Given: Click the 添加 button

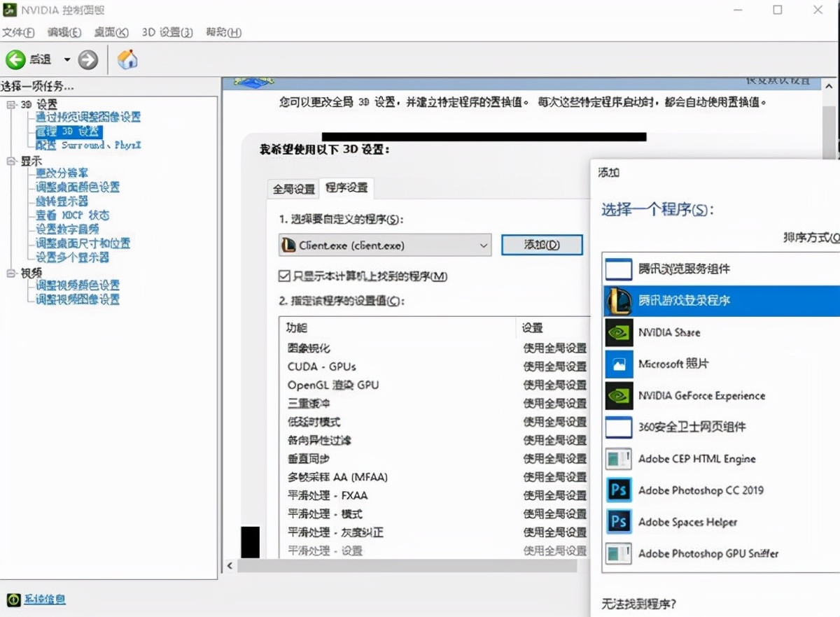Looking at the screenshot, I should tap(541, 245).
